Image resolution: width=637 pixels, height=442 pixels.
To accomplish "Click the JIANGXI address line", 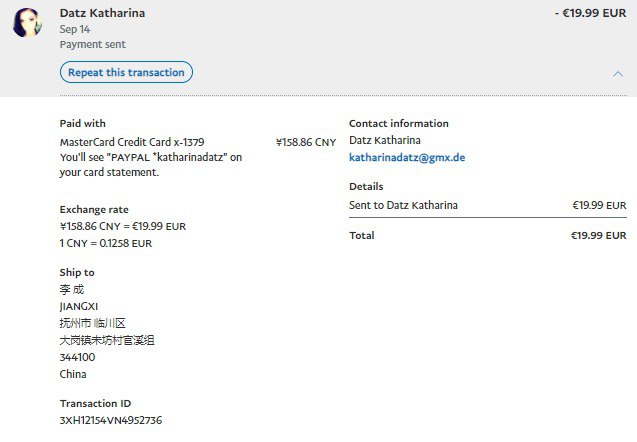I will coord(79,306).
